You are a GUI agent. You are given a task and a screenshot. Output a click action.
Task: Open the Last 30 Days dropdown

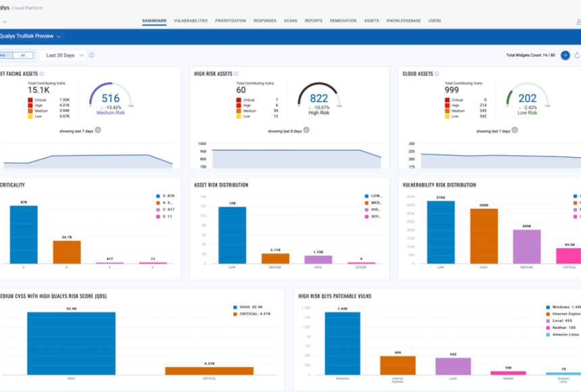(65, 55)
